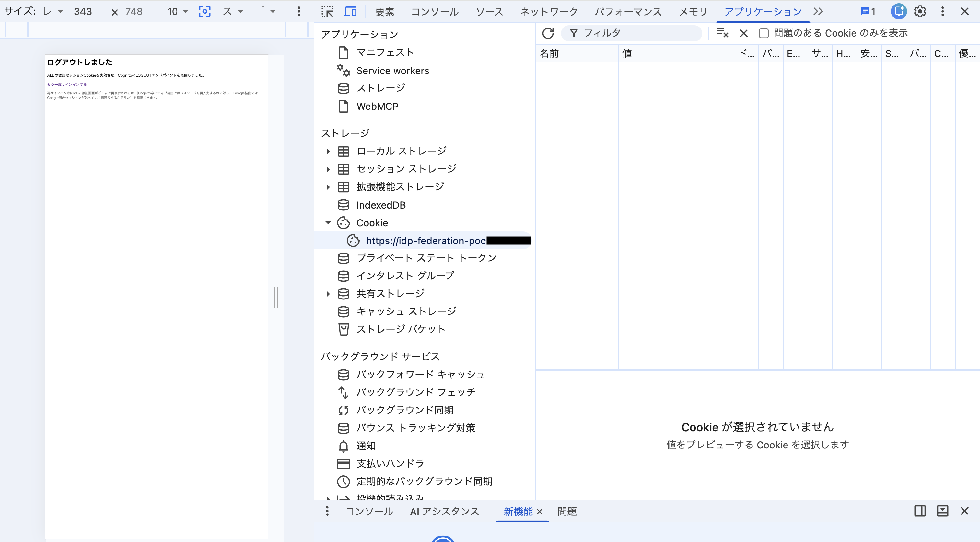The image size is (980, 542).
Task: Expand 拡張機能ストレージ arrow
Action: click(328, 187)
